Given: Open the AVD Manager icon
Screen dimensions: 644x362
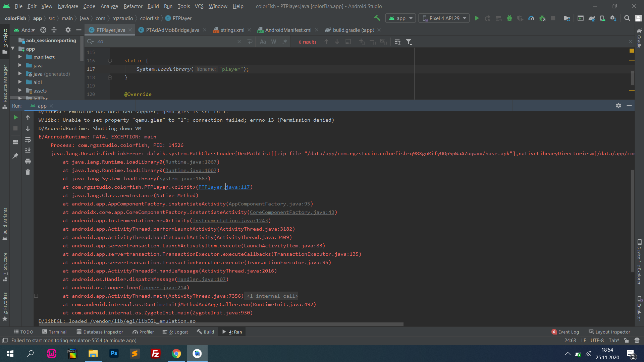Looking at the screenshot, I should coord(602,18).
